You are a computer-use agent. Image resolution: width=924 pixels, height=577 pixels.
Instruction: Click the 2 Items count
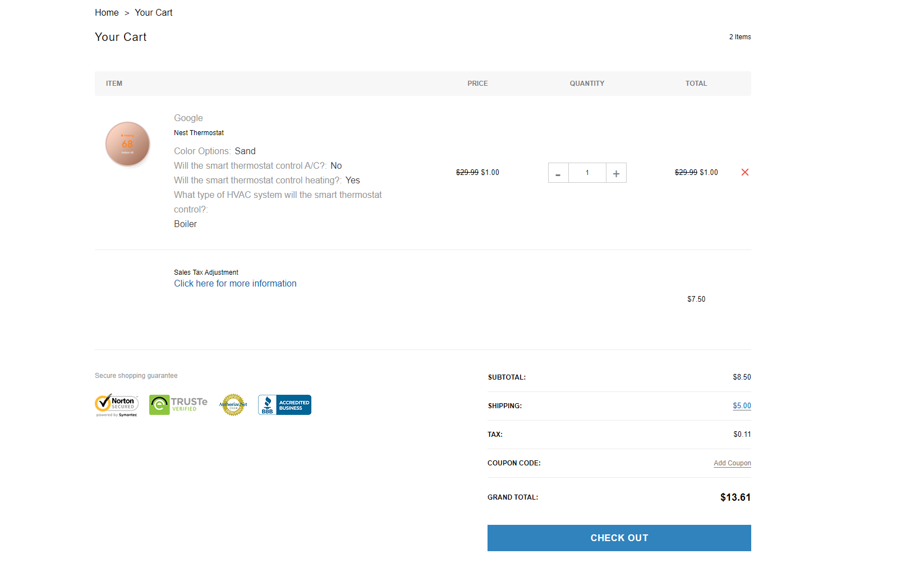click(740, 37)
